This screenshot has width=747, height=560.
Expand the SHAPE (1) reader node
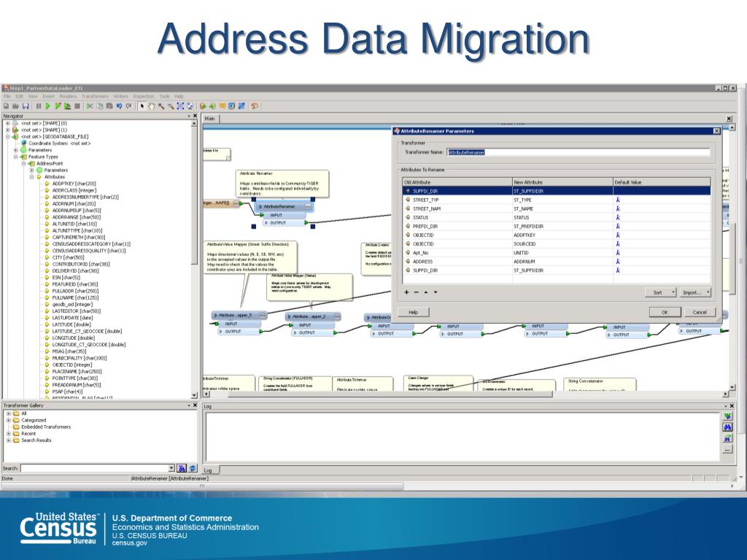point(7,130)
